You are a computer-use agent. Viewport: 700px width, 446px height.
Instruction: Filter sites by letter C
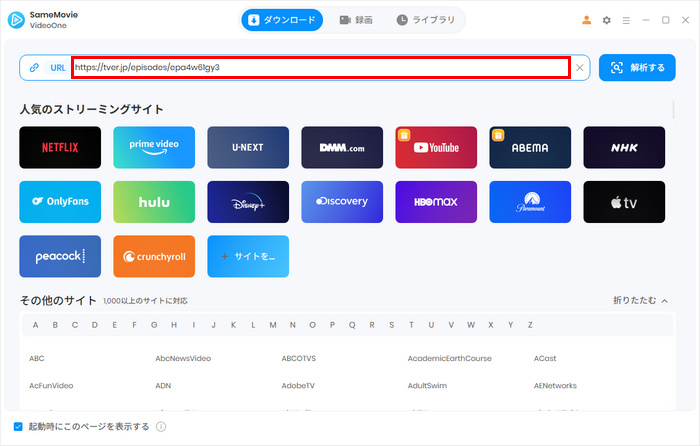pos(75,325)
